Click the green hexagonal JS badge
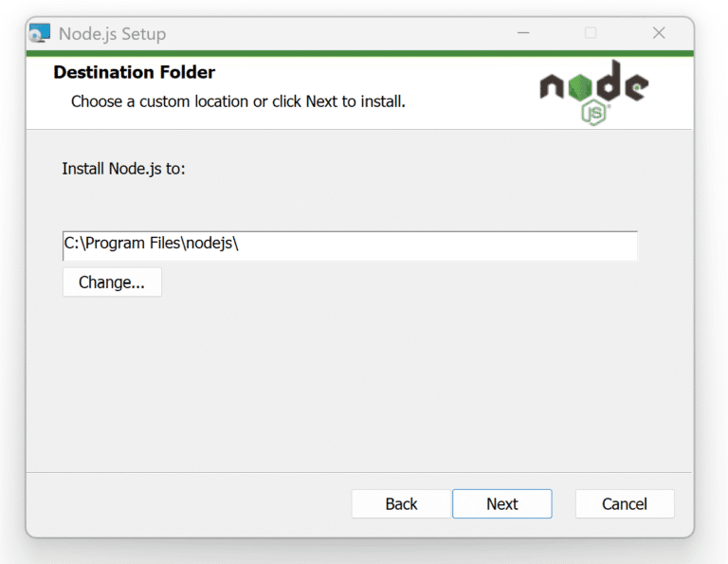This screenshot has height=564, width=728. coord(594,113)
